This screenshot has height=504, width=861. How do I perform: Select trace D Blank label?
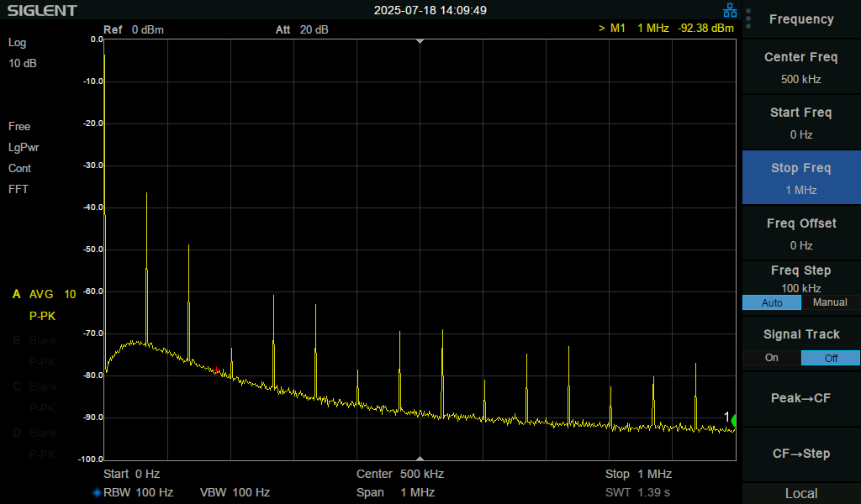click(34, 433)
